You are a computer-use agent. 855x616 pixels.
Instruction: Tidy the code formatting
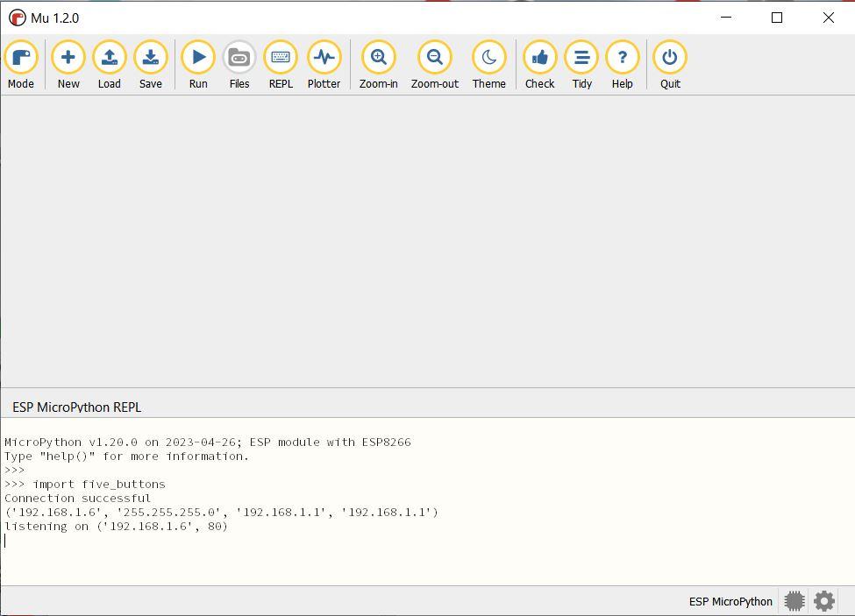(581, 65)
